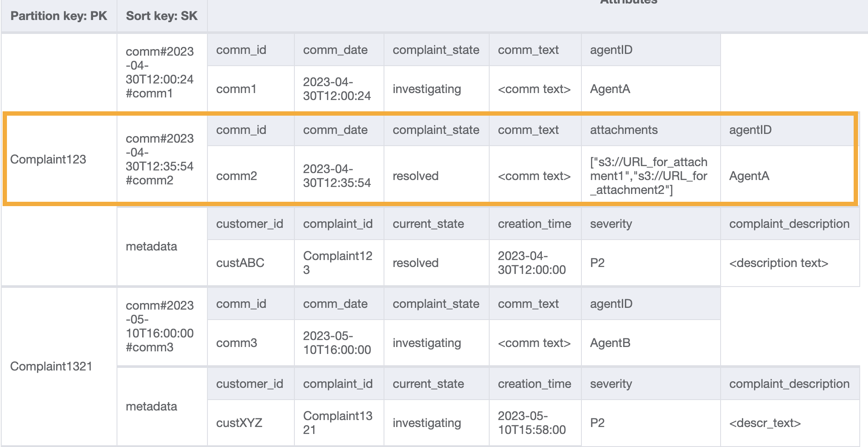The image size is (868, 447).
Task: Select the s3 attachments URL list cell
Action: coord(649,176)
